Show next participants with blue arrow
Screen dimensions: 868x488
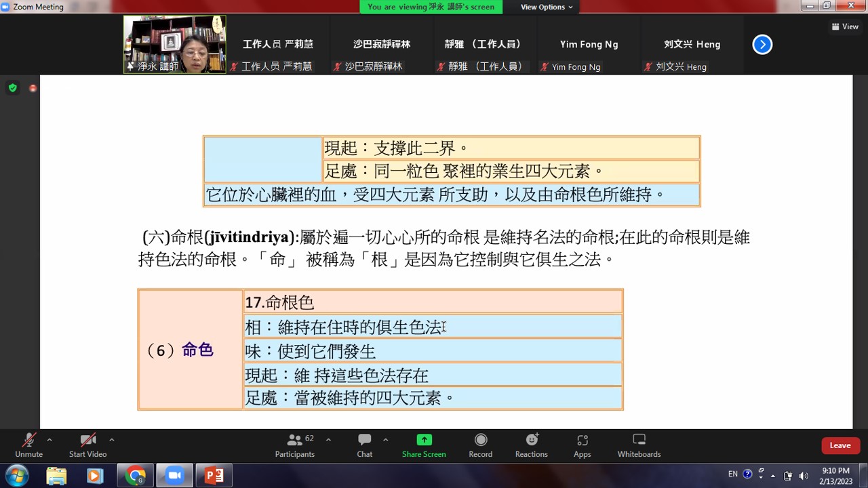click(x=762, y=45)
